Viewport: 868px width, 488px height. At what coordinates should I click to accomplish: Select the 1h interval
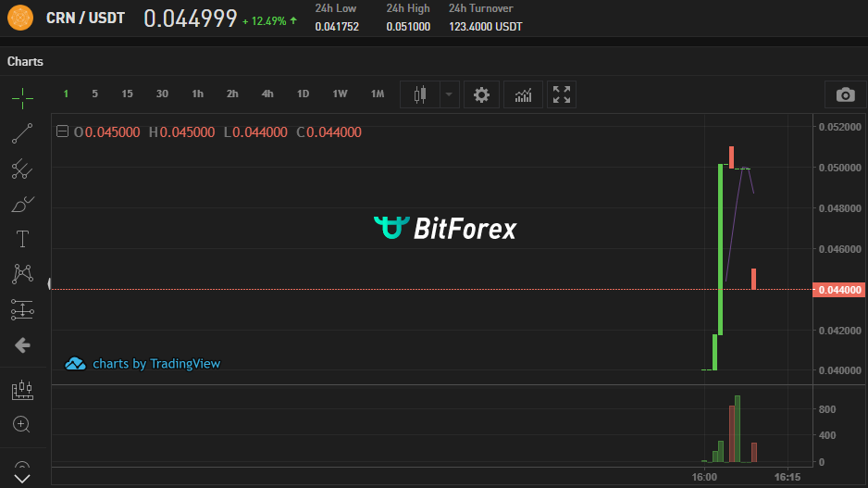tap(197, 94)
